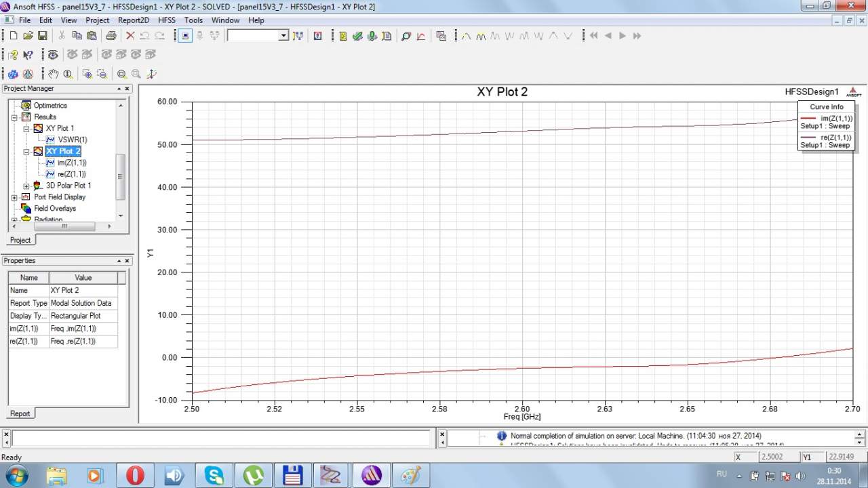Open the toolbar combo box dropdown
Image resolution: width=868 pixels, height=488 pixels.
(283, 36)
